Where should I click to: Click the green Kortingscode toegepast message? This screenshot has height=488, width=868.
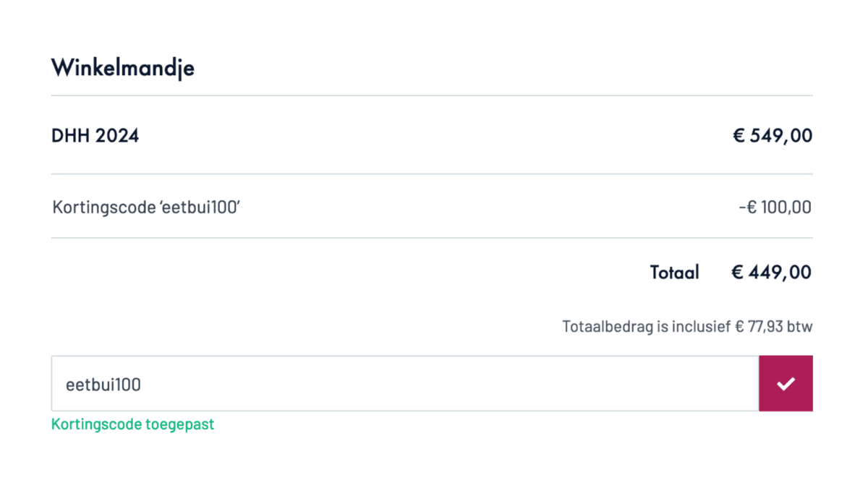133,424
